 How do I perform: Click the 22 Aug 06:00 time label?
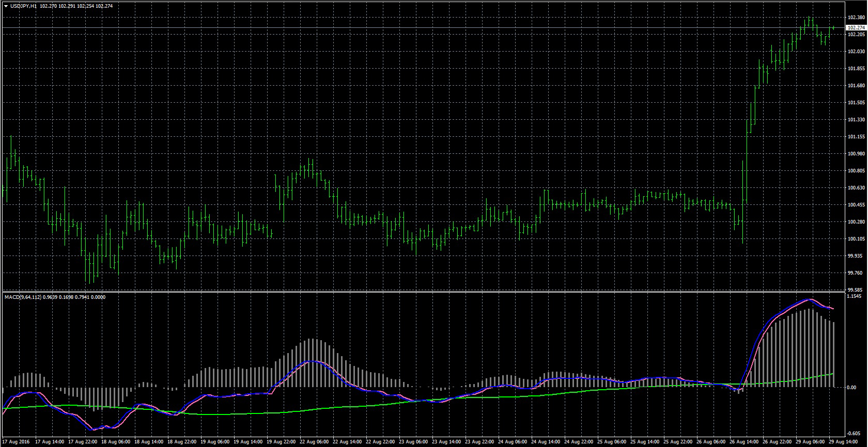coord(315,442)
